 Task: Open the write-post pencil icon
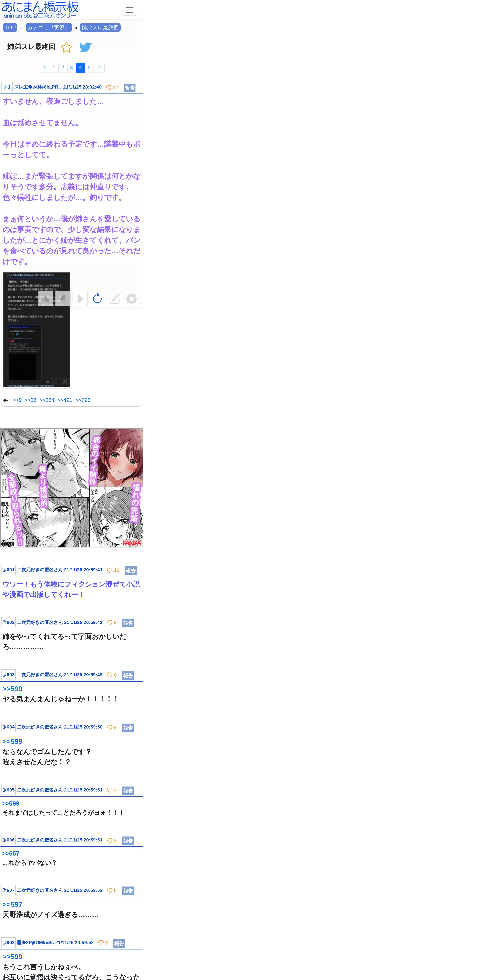click(x=114, y=299)
